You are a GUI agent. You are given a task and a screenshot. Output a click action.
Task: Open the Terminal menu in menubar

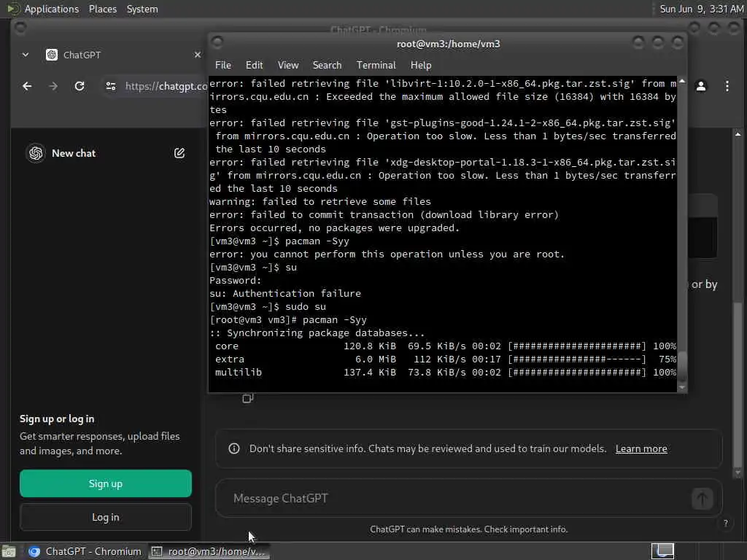click(376, 65)
